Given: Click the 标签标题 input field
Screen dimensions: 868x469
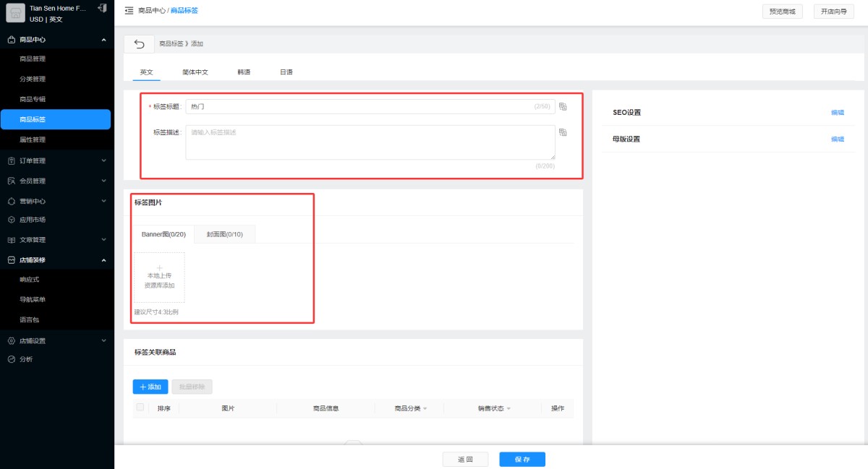Looking at the screenshot, I should tap(370, 107).
